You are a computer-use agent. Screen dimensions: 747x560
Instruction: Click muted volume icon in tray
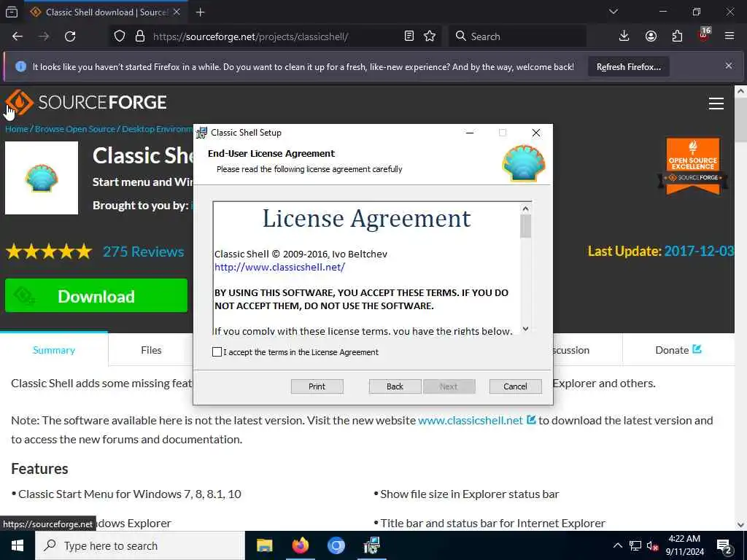[652, 545]
